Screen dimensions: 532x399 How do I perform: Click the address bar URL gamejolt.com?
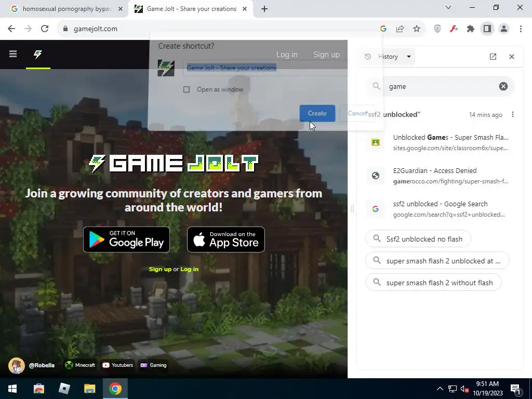pos(96,29)
